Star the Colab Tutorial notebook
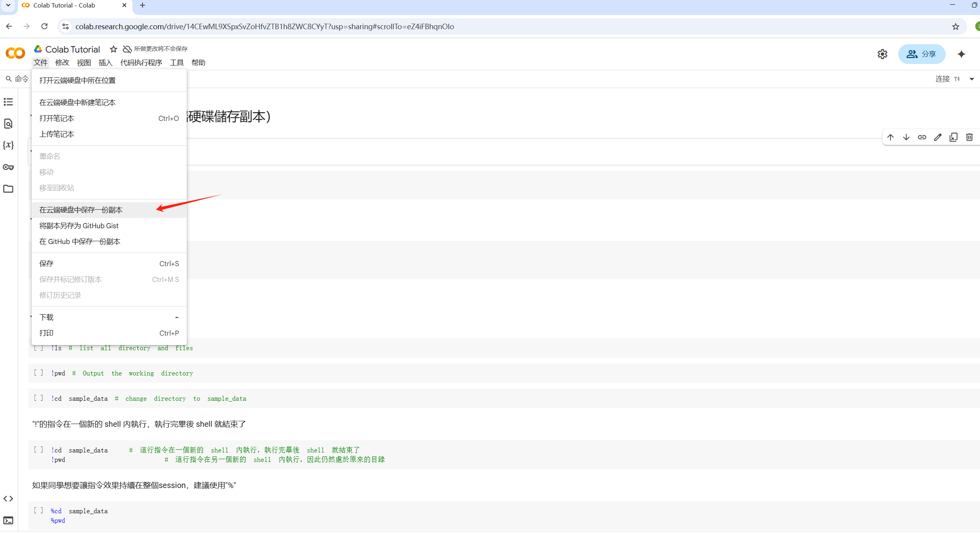Viewport: 980px width, 533px height. tap(113, 49)
